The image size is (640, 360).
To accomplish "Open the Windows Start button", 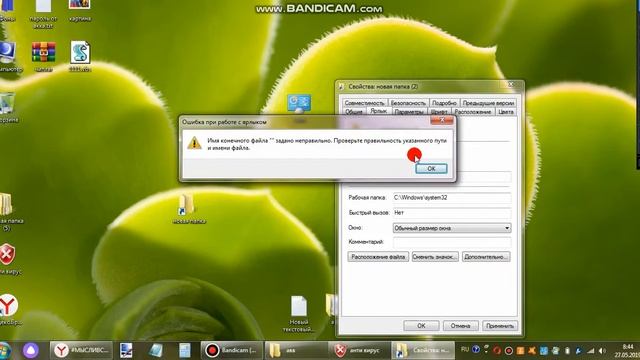I will (x=5, y=350).
